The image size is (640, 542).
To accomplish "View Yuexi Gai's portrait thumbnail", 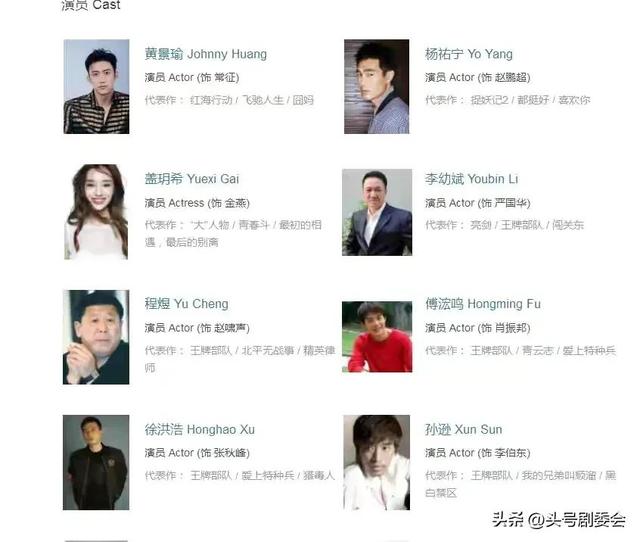I will click(x=96, y=212).
